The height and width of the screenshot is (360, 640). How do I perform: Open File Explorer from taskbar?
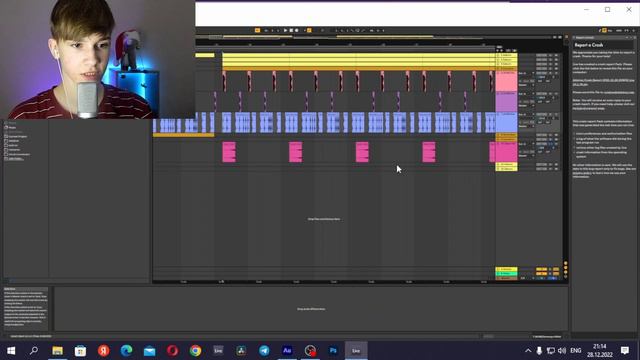click(x=58, y=351)
